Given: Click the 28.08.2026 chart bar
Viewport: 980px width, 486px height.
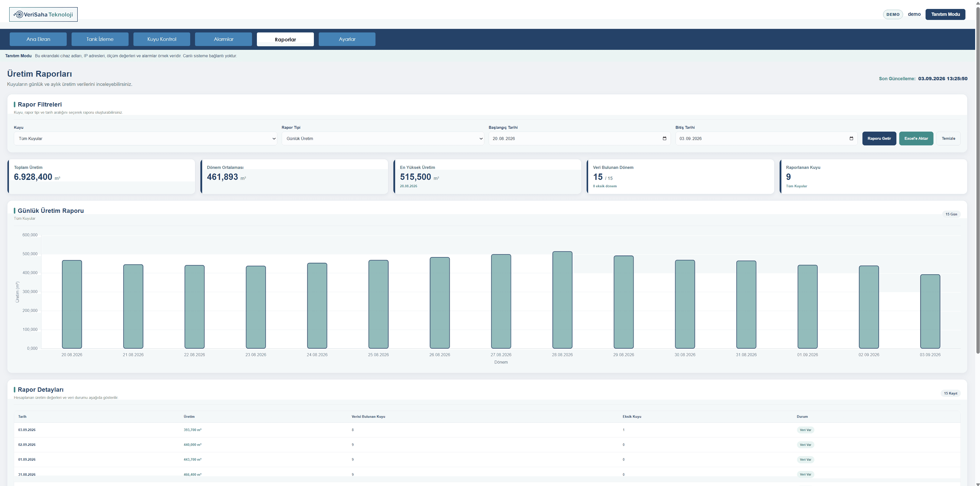Looking at the screenshot, I should coord(562,300).
